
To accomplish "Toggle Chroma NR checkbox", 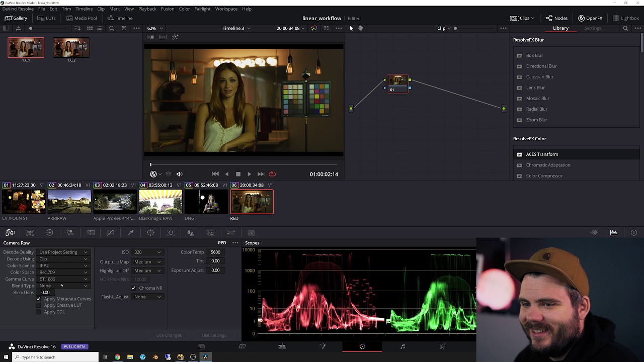I will [x=133, y=288].
